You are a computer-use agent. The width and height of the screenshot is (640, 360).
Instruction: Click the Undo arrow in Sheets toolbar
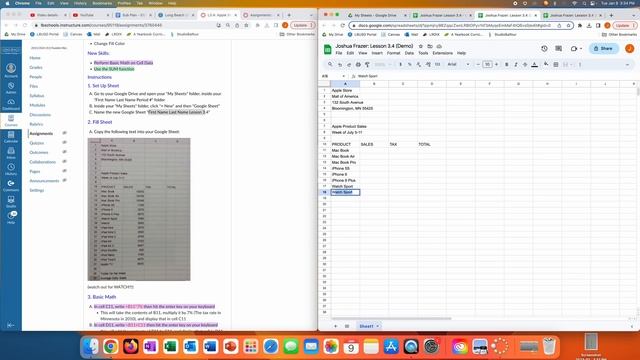tap(340, 64)
